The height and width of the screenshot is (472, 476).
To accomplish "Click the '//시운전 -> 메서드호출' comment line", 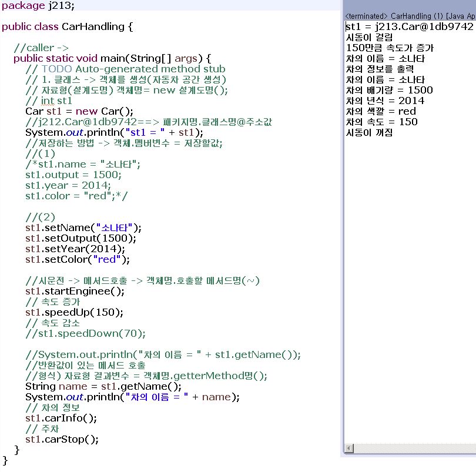I will click(143, 280).
